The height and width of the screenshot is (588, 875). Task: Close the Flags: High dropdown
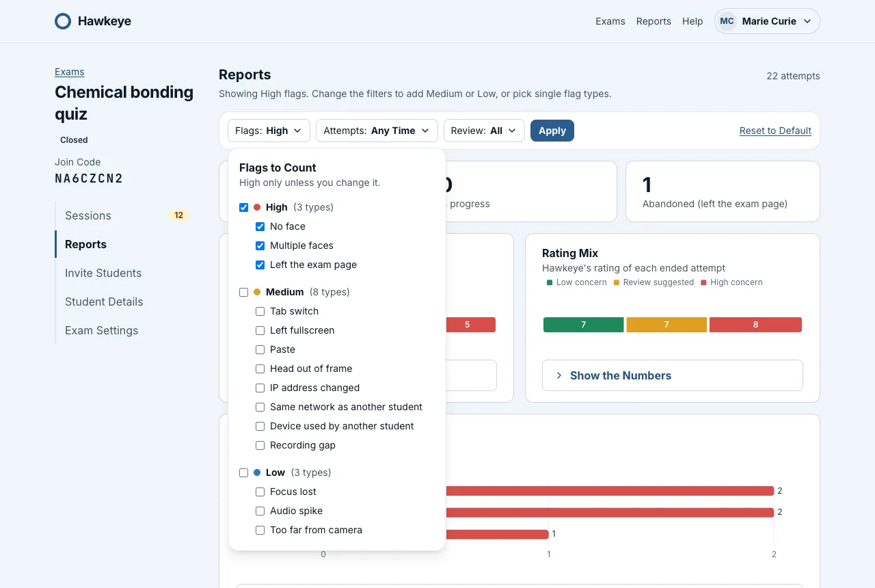point(269,131)
